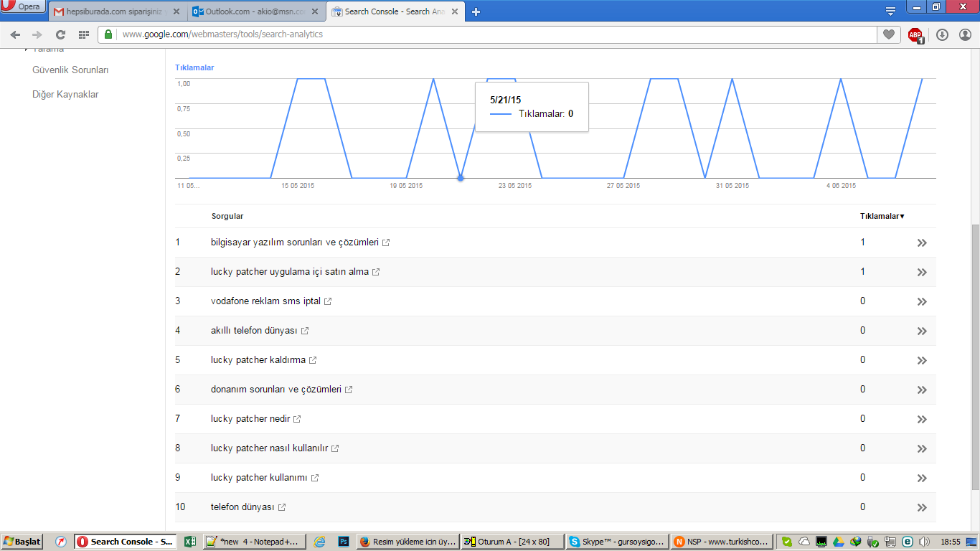Expand 'lucky patcher kaldırma' row double arrow
The height and width of the screenshot is (551, 980).
[922, 361]
